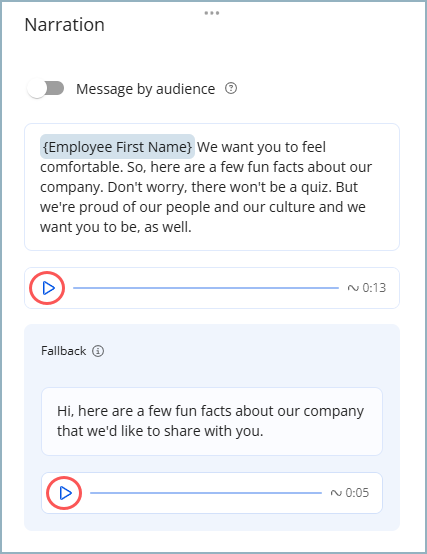The height and width of the screenshot is (554, 427).
Task: Click the Fallback info icon
Action: [x=98, y=351]
